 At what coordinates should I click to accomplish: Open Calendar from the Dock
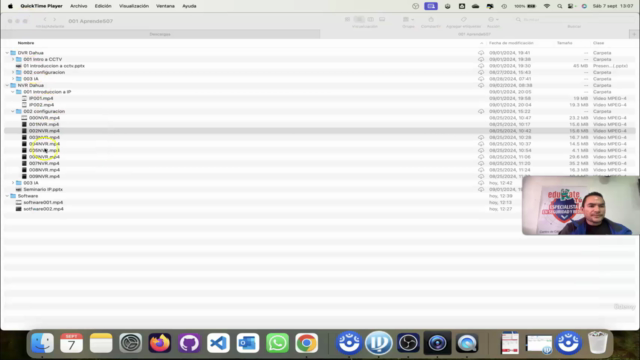point(71,343)
